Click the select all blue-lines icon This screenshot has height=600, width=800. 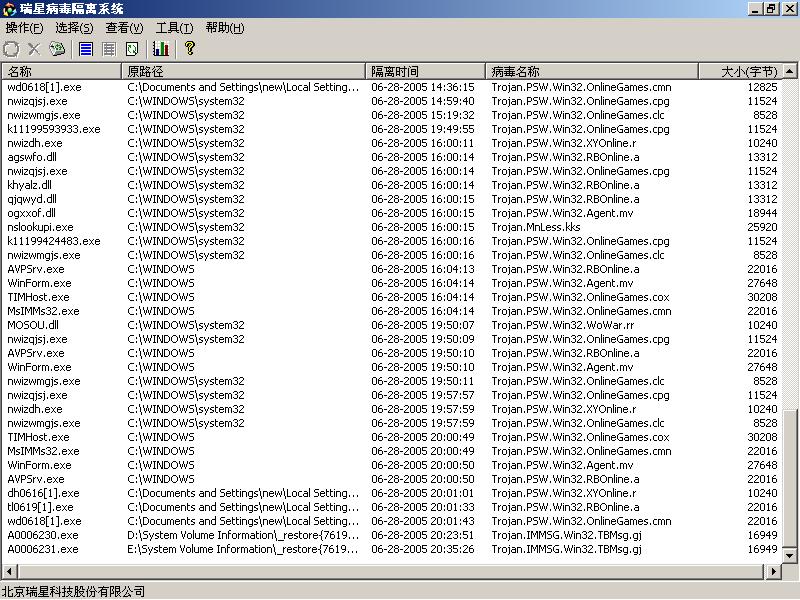[86, 49]
